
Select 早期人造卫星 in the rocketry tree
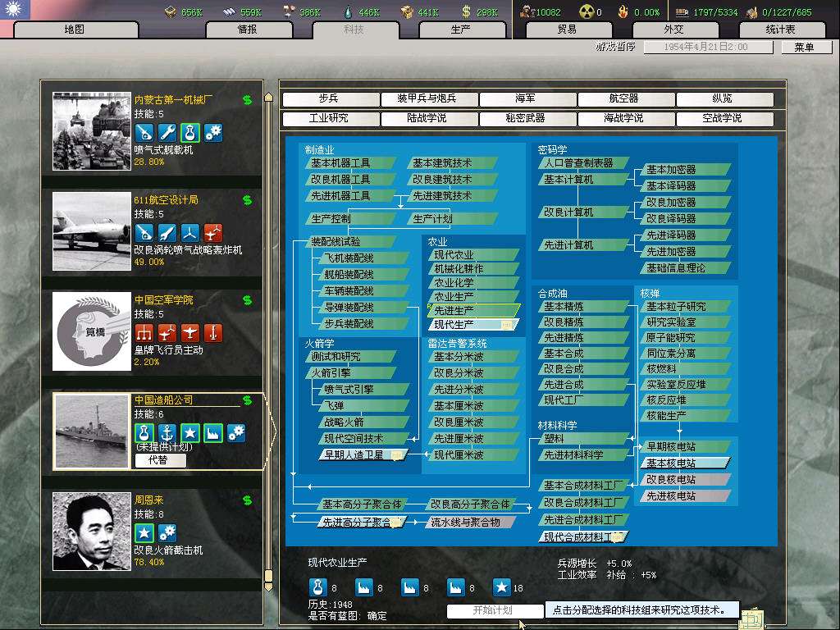361,454
